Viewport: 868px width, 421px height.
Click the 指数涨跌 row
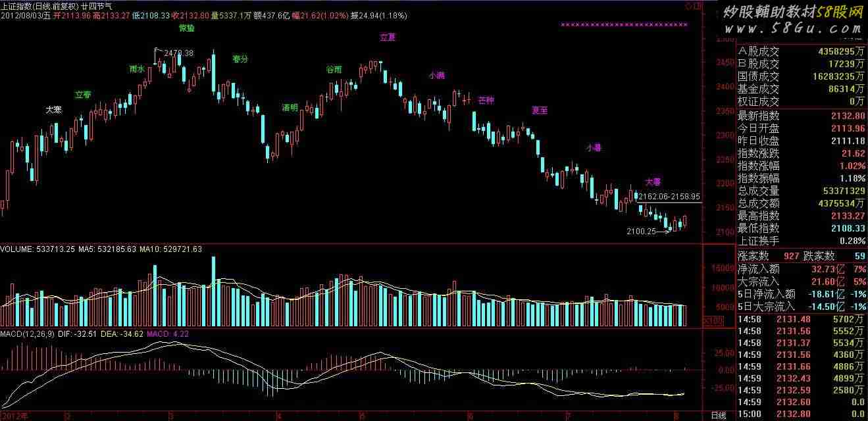point(802,153)
